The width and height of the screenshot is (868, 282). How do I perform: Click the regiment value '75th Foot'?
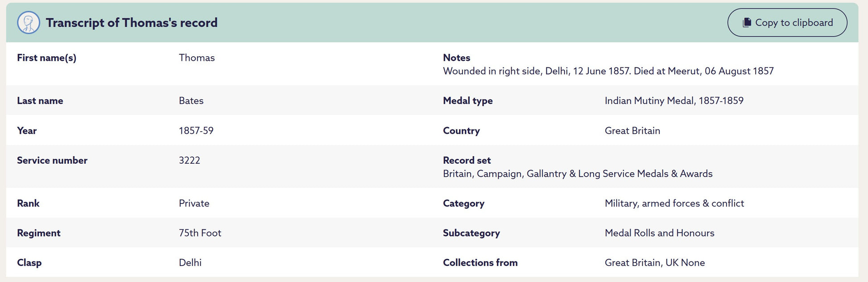point(200,233)
